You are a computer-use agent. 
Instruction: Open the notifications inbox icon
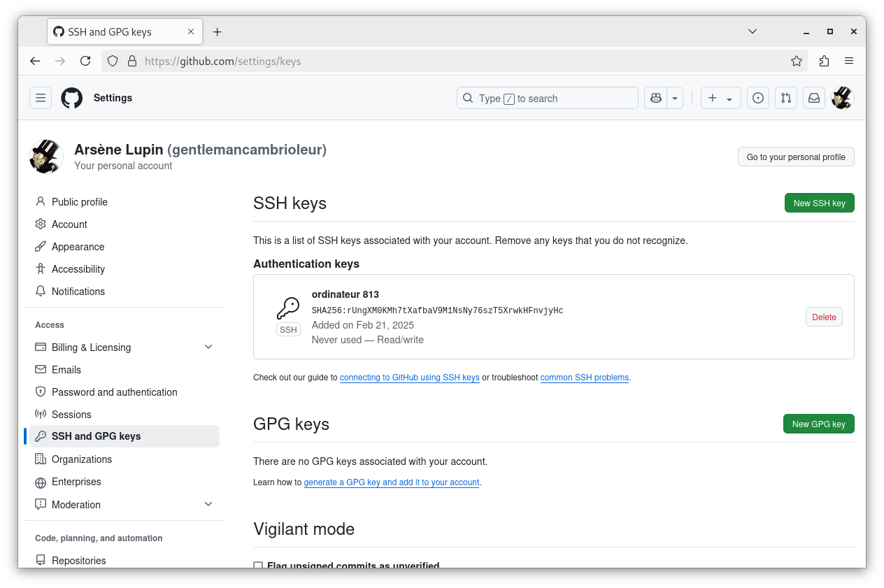814,99
